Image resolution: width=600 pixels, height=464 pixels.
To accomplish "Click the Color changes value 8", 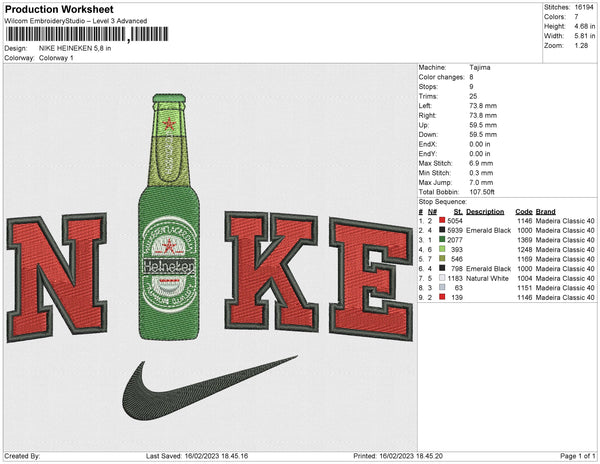I will (x=471, y=77).
